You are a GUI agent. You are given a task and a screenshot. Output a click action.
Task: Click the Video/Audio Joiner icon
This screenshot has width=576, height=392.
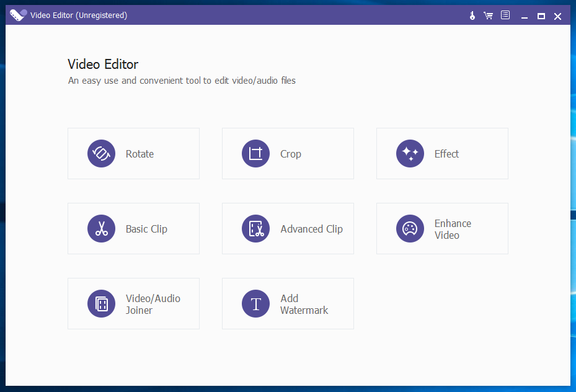101,303
